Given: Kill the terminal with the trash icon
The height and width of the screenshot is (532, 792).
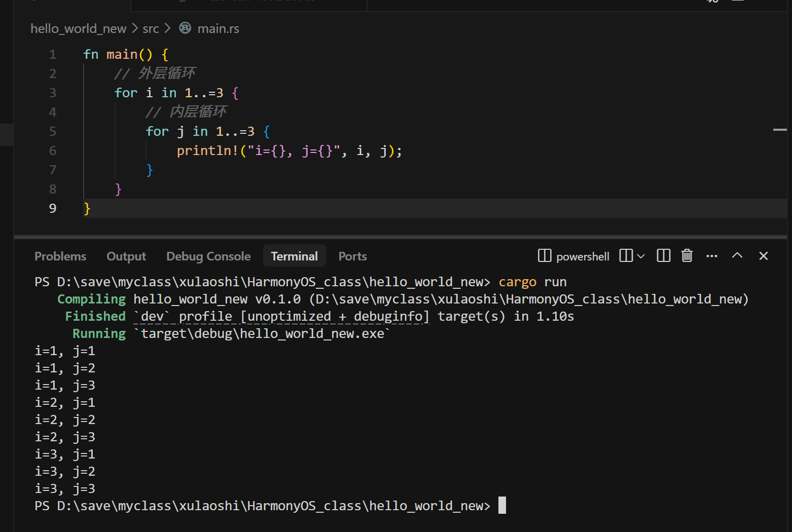Looking at the screenshot, I should (687, 256).
